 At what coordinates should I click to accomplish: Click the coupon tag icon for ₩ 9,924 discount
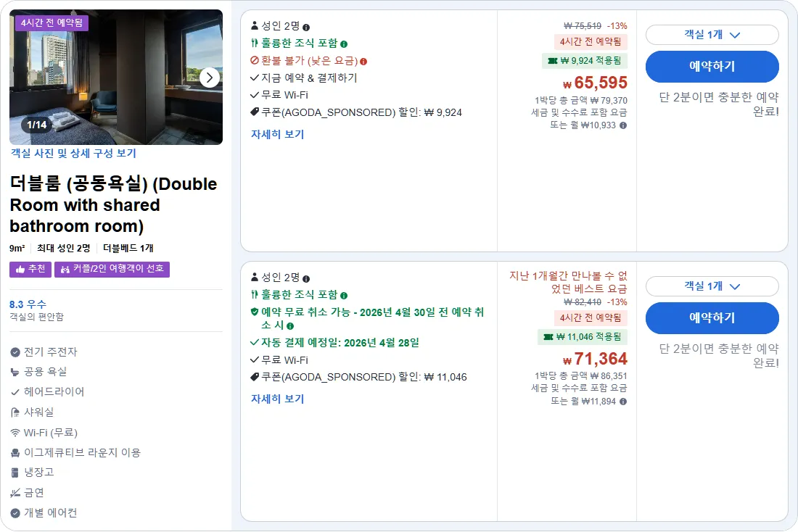255,112
